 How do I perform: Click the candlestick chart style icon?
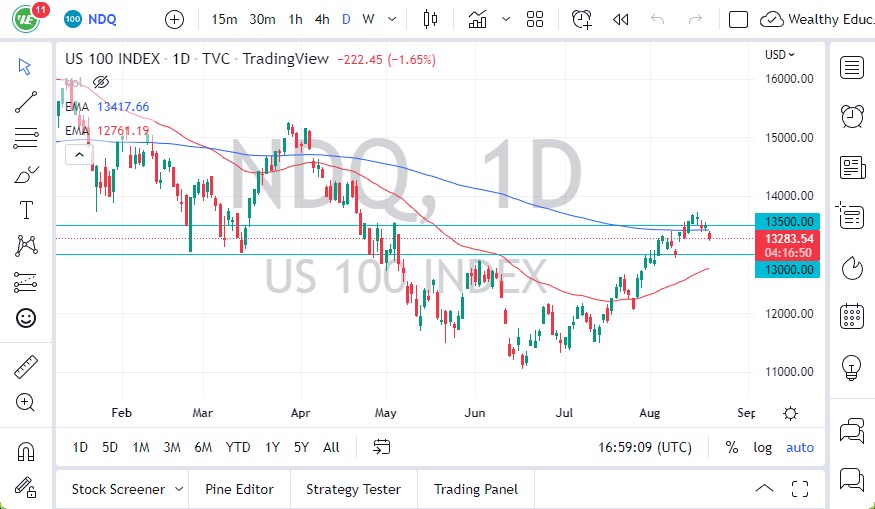pyautogui.click(x=431, y=19)
